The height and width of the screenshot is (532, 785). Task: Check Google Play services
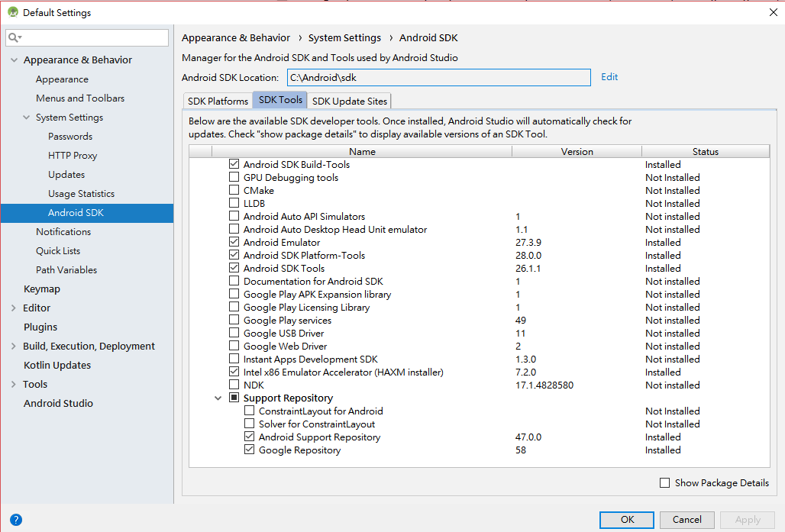234,319
